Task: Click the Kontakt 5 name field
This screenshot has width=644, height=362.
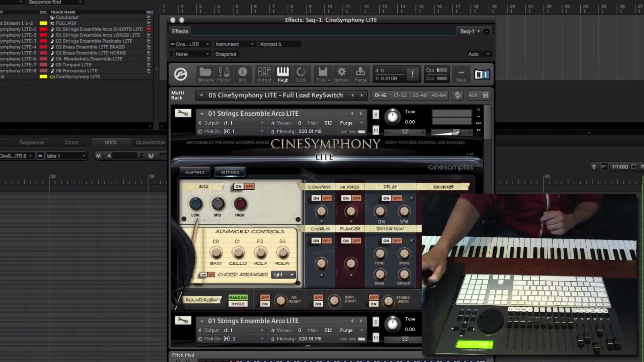Action: [x=280, y=44]
